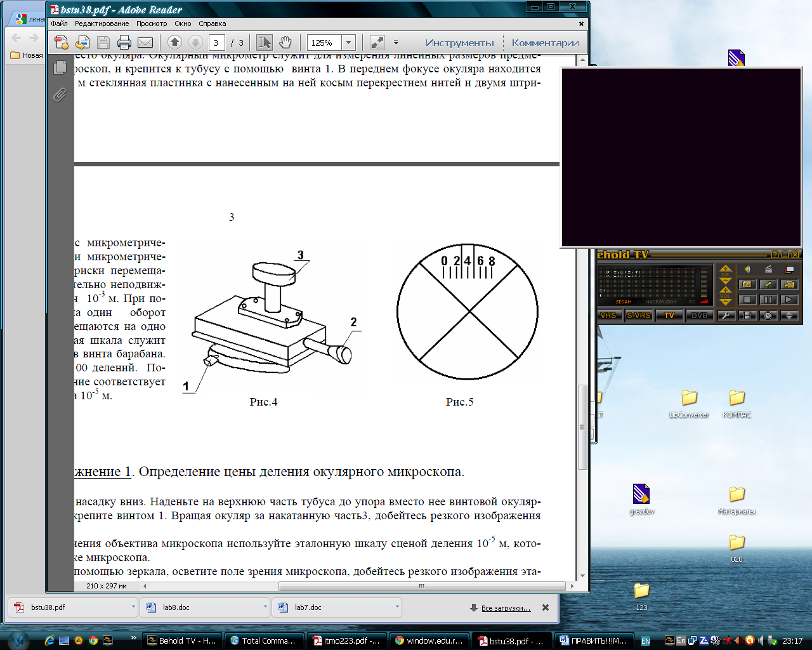The width and height of the screenshot is (812, 650).
Task: Open the Инструменты panel
Action: click(459, 43)
